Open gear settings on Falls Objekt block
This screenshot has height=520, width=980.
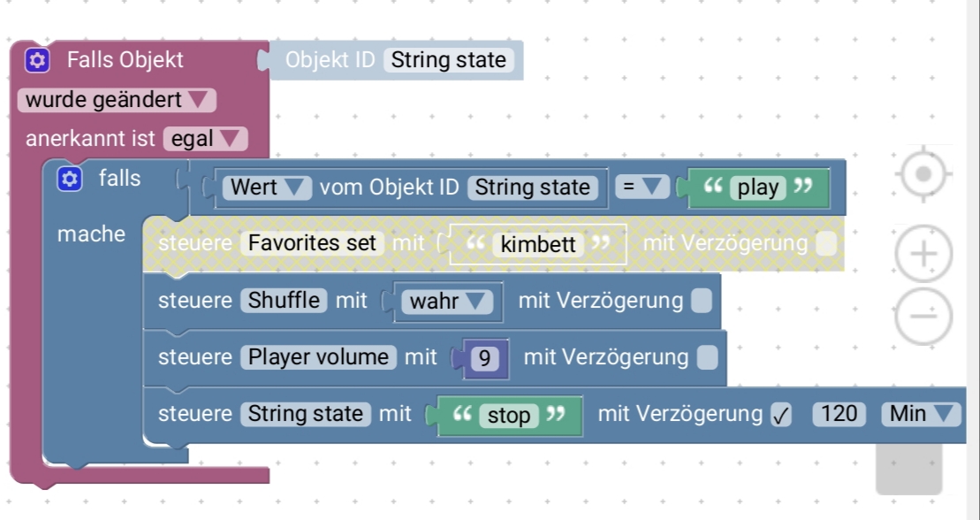coord(37,60)
